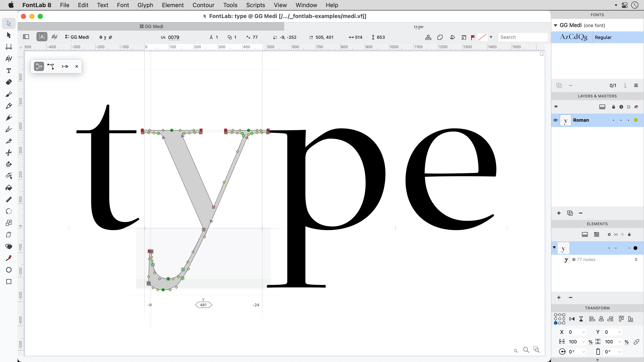Toggle the y element visibility
This screenshot has width=644, height=362.
click(x=636, y=248)
